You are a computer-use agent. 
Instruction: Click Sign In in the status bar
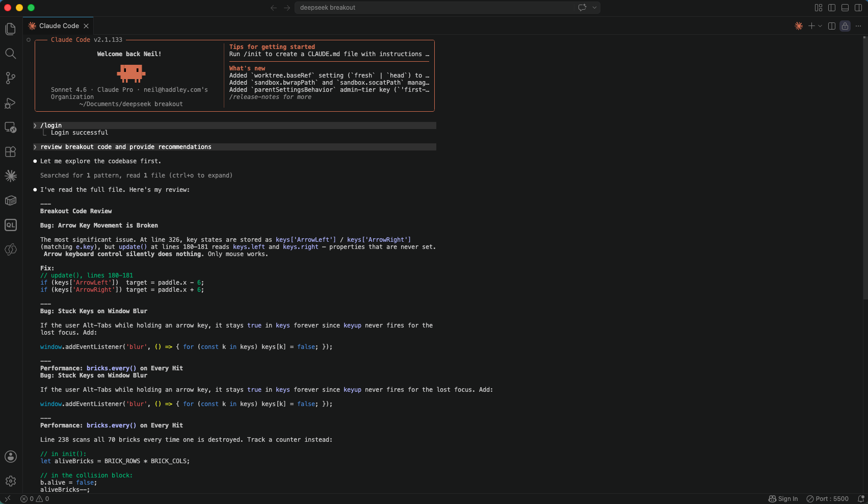(x=783, y=499)
